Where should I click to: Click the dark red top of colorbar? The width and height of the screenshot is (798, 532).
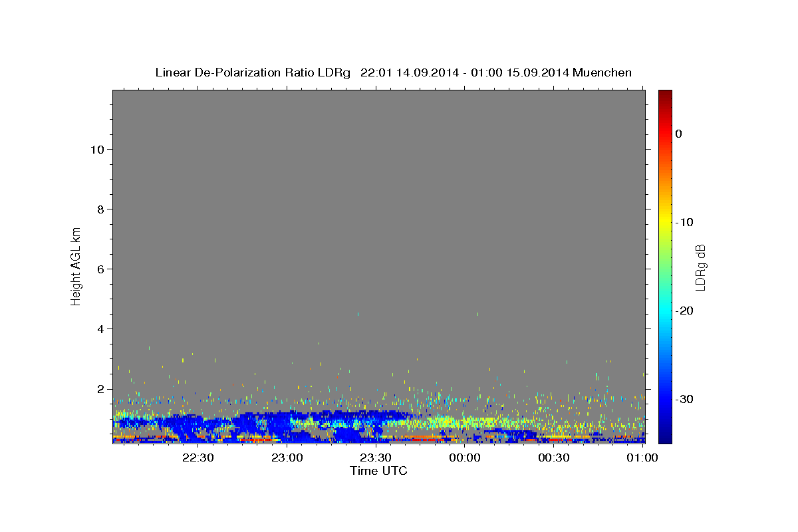[x=665, y=94]
